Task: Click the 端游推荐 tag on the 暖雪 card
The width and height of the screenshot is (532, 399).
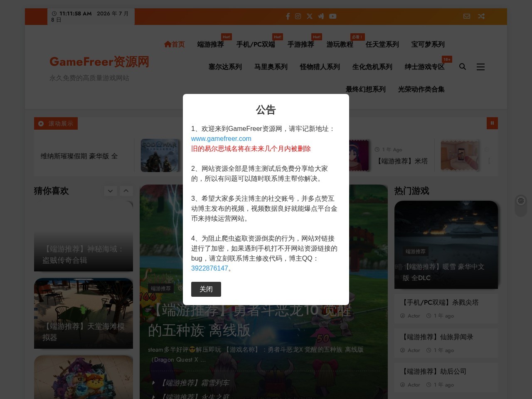Action: coord(416,251)
